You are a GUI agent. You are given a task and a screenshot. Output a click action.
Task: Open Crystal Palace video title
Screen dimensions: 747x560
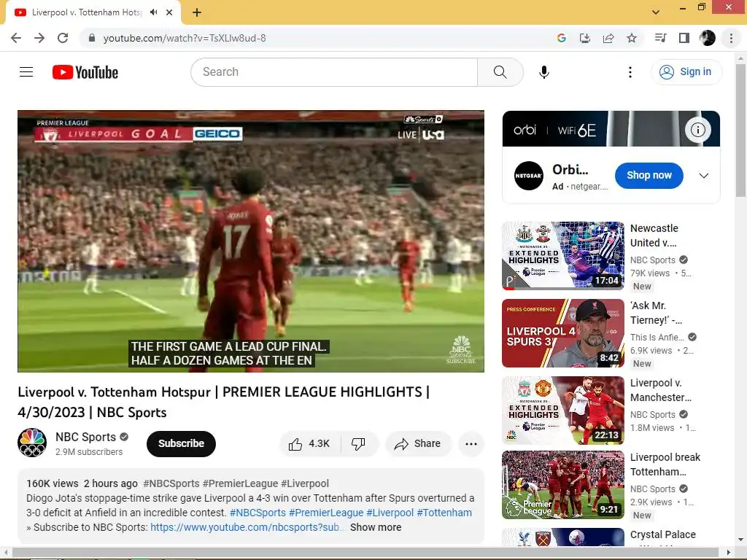pos(662,534)
